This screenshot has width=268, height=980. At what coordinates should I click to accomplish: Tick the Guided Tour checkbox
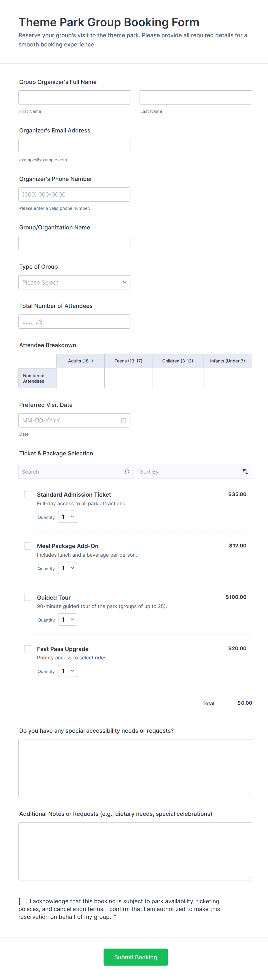(28, 597)
